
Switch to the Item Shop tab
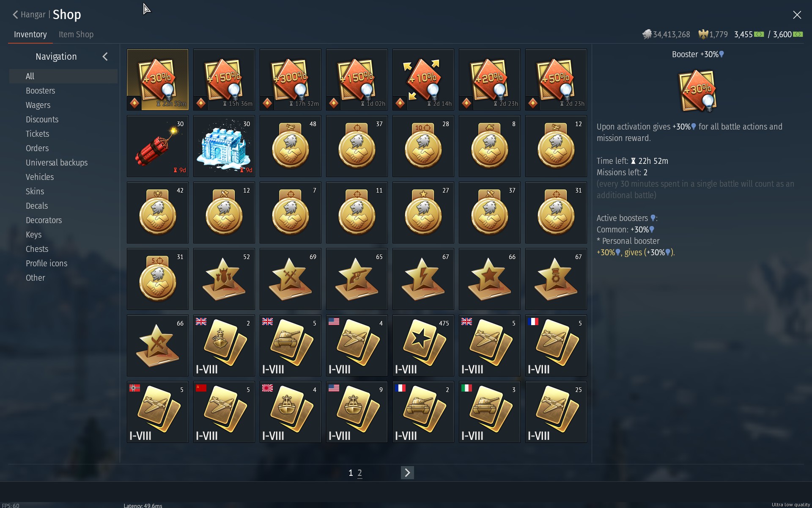pos(76,34)
